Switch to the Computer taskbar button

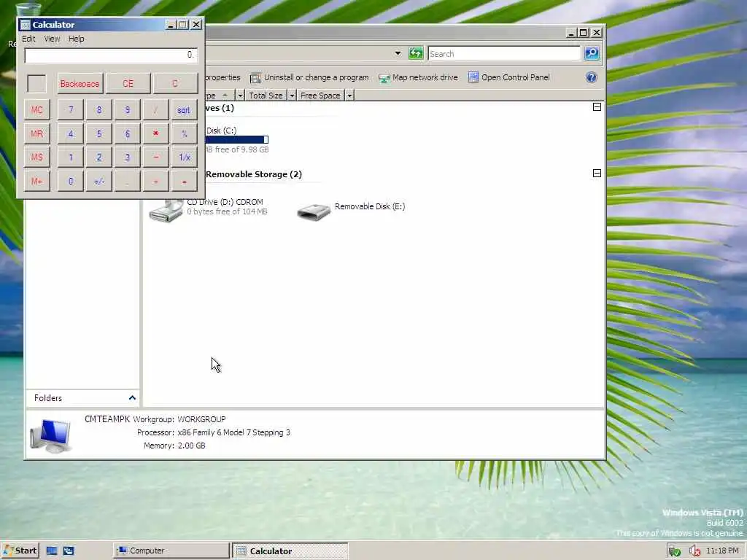tap(171, 551)
